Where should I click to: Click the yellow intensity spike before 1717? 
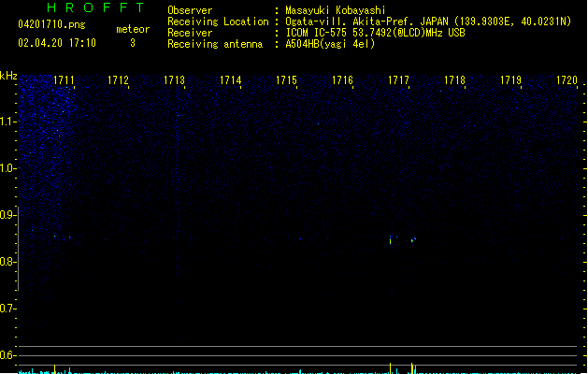click(391, 368)
